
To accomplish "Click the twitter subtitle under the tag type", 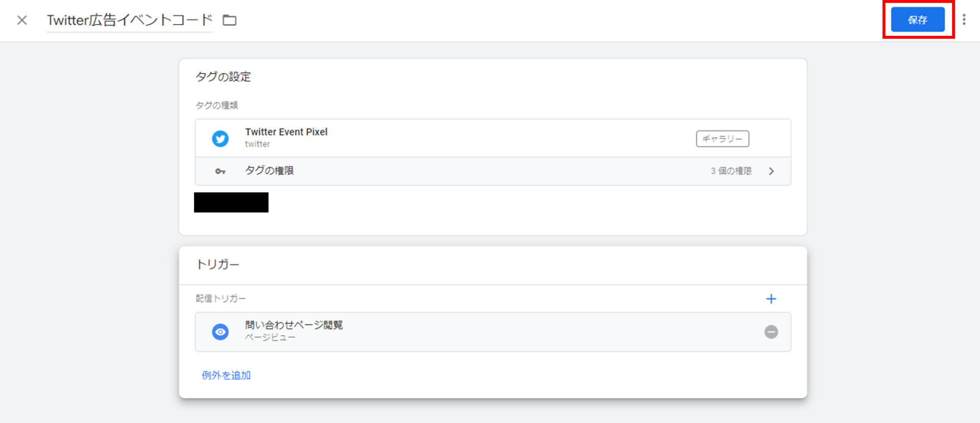I will 257,145.
